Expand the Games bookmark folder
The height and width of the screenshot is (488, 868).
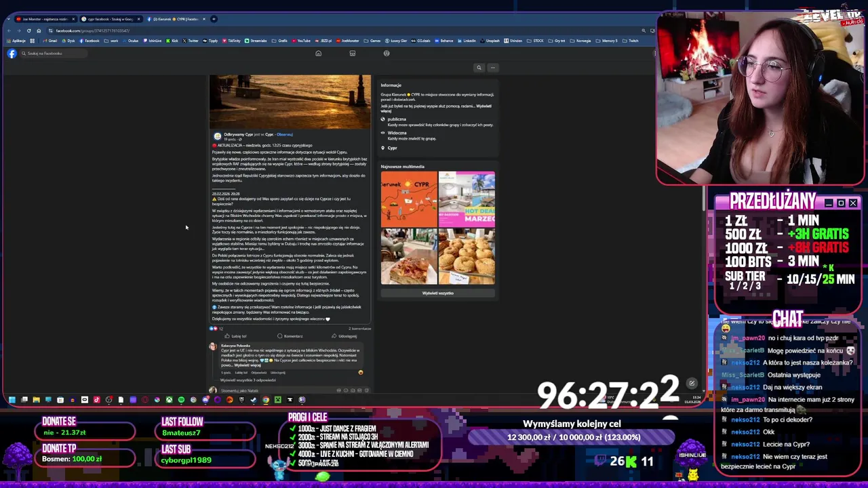click(372, 41)
